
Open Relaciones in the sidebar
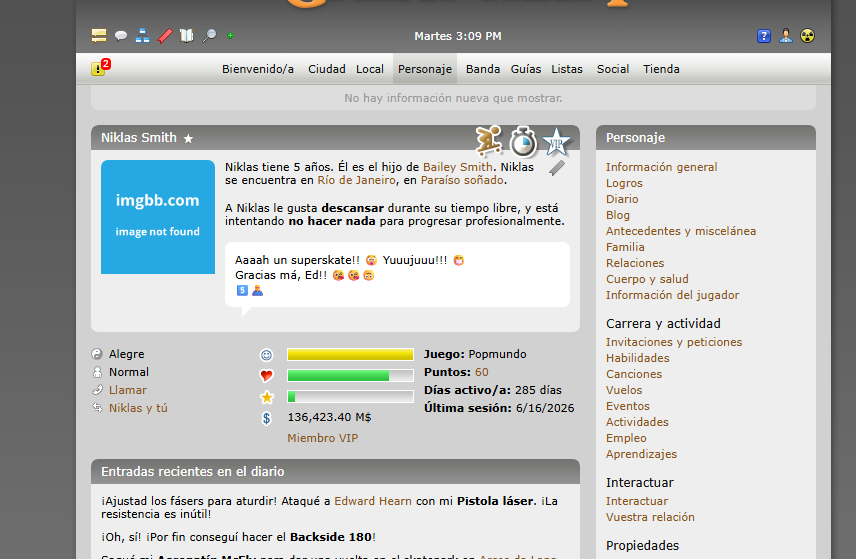pos(635,263)
